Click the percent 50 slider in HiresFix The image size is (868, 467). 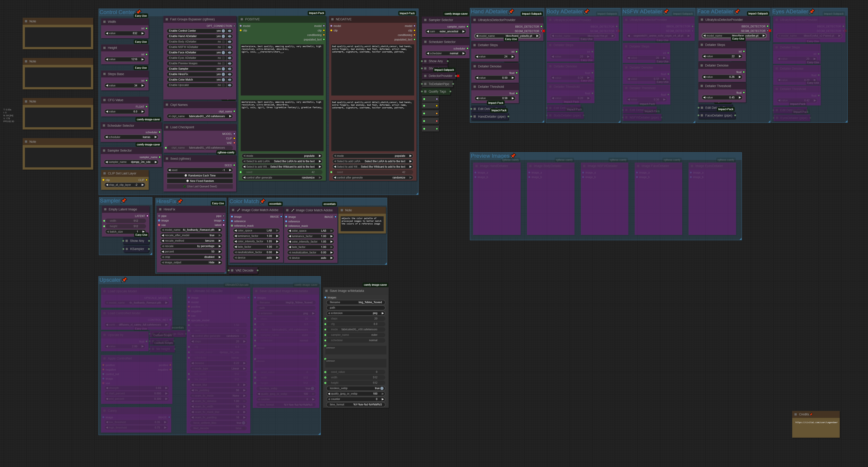coord(191,252)
